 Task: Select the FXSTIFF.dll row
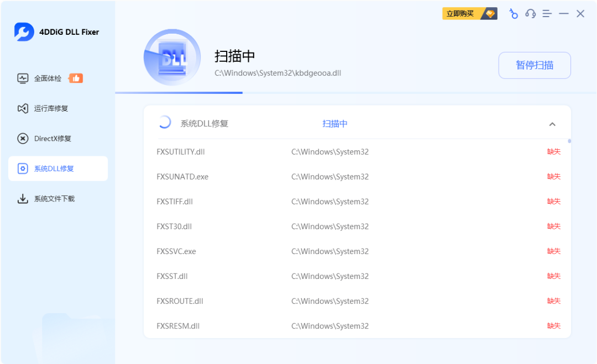click(357, 202)
